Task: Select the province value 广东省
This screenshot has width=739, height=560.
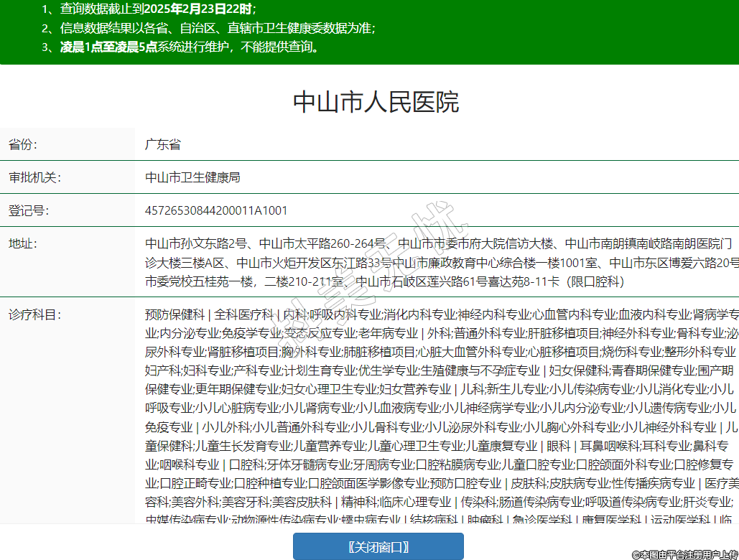Action: pyautogui.click(x=162, y=144)
